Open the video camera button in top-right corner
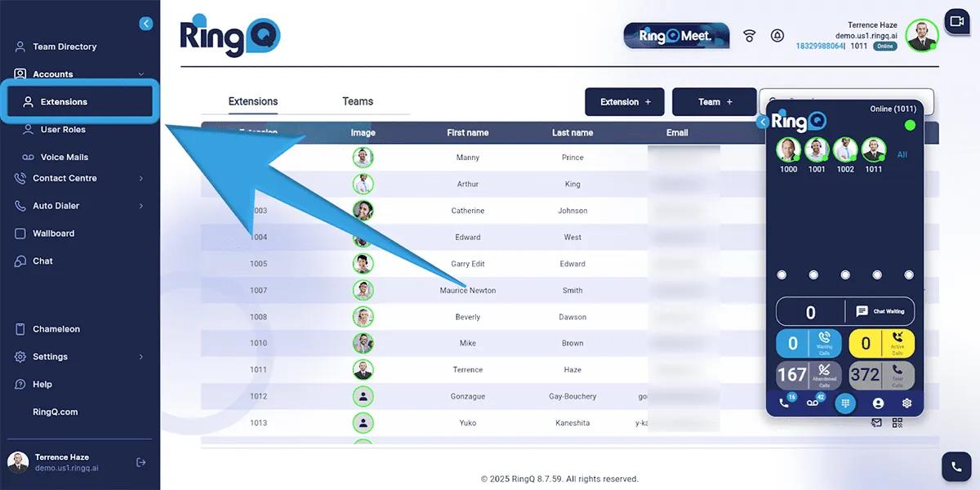This screenshot has height=490, width=980. [955, 21]
